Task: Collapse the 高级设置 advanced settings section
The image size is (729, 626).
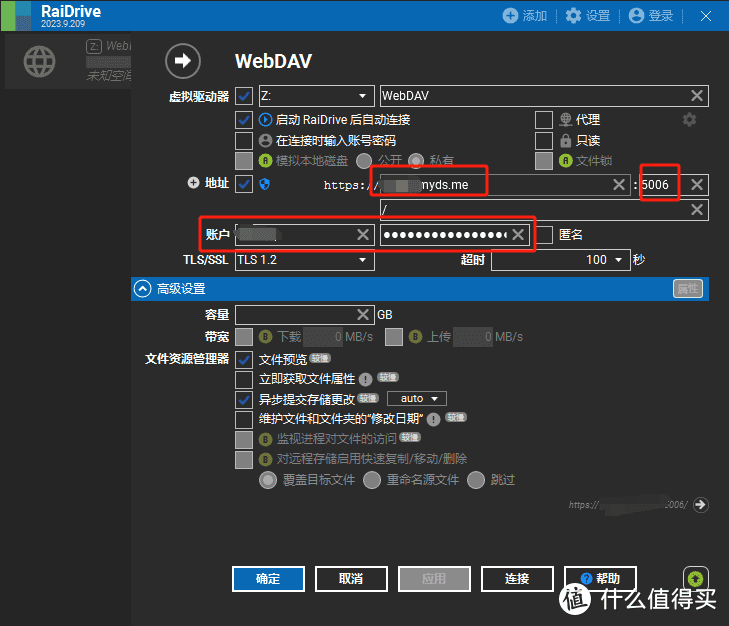Action: pos(142,289)
